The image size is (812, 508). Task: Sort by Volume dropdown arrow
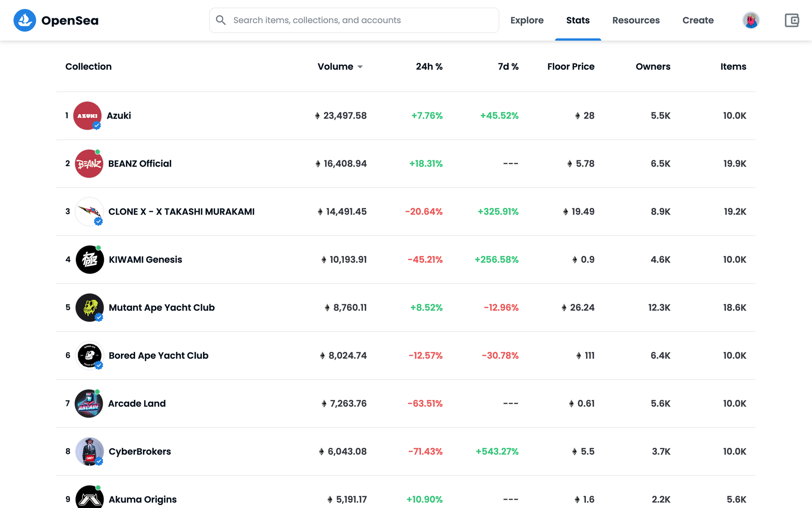(x=360, y=67)
